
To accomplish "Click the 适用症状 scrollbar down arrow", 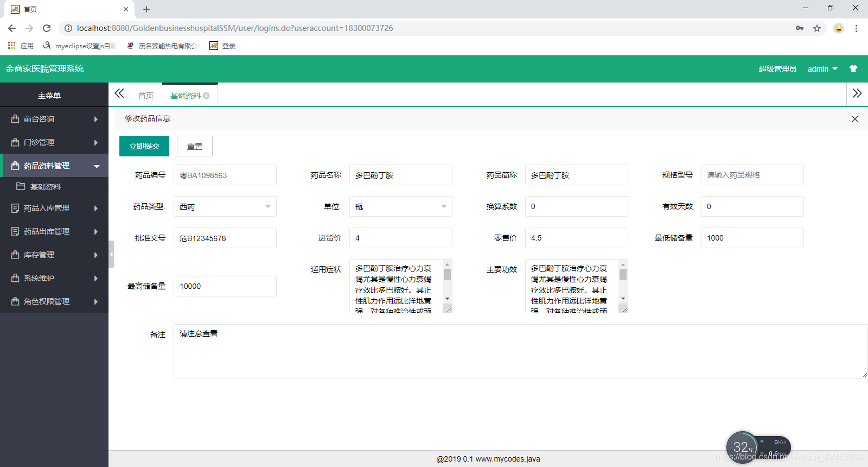I will (x=448, y=299).
